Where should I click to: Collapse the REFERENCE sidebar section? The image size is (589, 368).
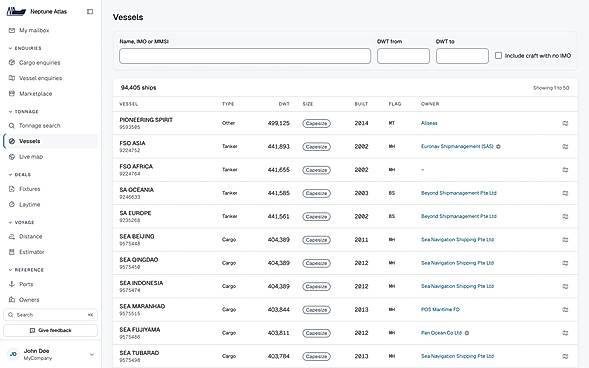[26, 270]
